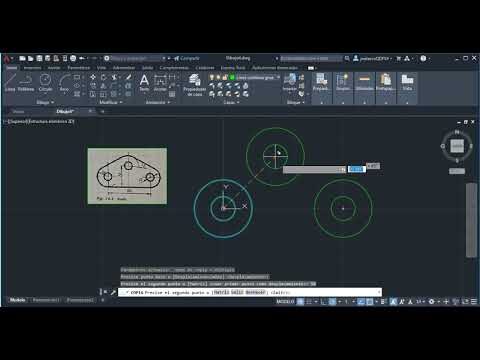The width and height of the screenshot is (480, 360).
Task: Click the signed-in user account name
Action: coord(374,59)
